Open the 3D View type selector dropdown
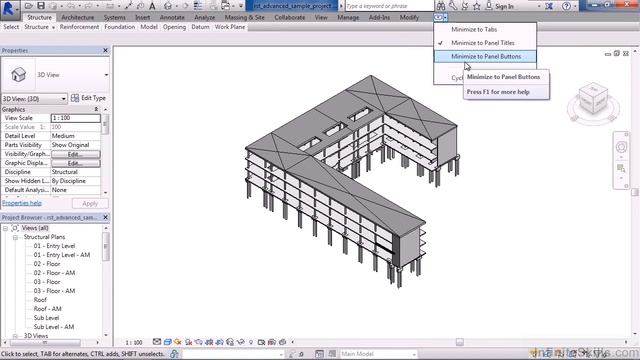 click(x=106, y=75)
